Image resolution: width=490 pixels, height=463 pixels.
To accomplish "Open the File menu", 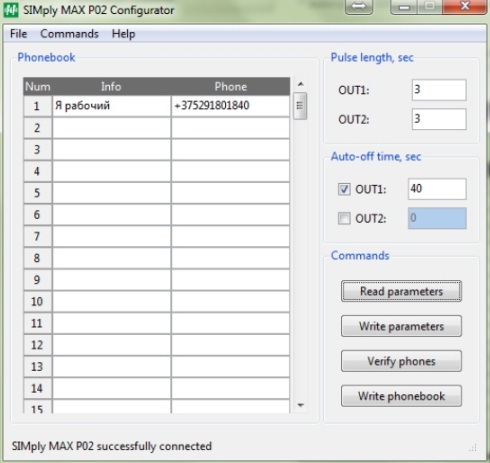I will coord(19,34).
